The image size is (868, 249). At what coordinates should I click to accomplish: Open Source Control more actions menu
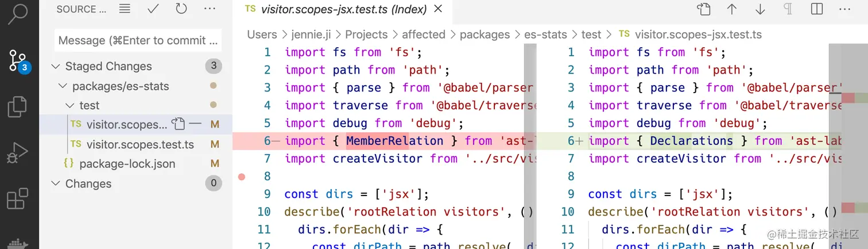point(210,9)
